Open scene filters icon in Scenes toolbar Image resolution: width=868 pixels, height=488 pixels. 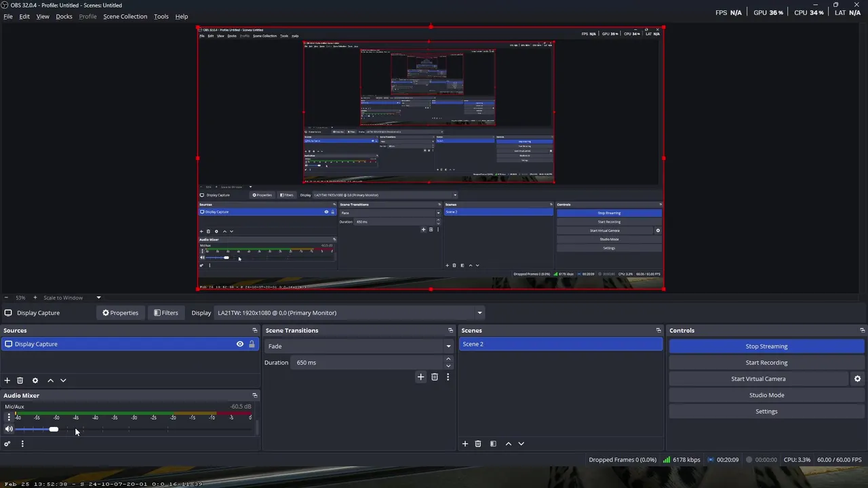493,443
